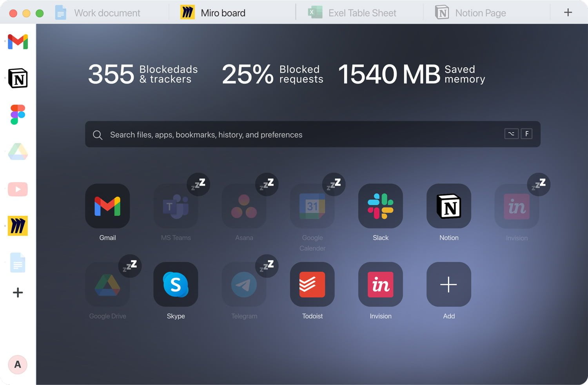Open the Skype app tile
588x385 pixels.
(x=176, y=285)
